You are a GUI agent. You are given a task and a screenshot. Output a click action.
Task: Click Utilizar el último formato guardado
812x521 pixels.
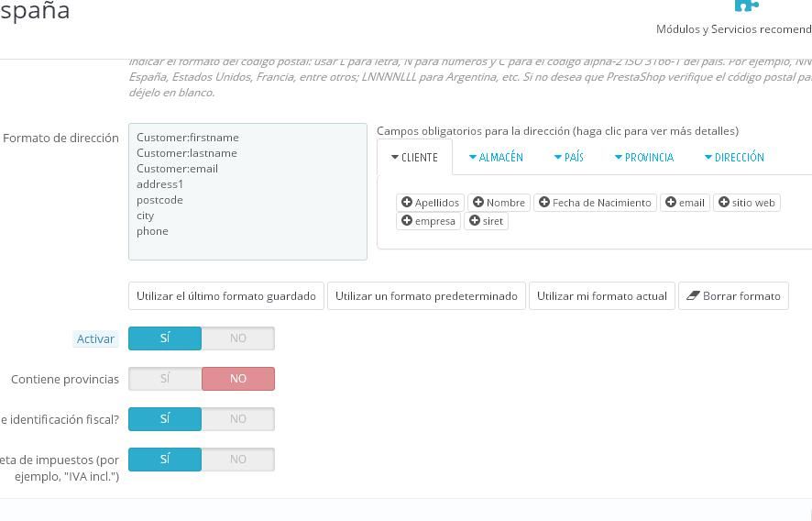click(x=226, y=296)
